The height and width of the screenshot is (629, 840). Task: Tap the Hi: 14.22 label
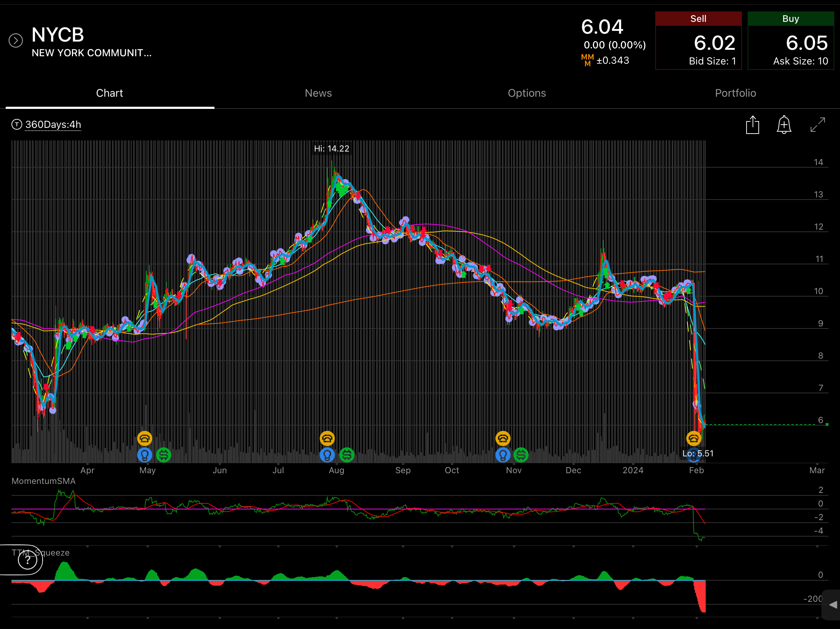[332, 149]
